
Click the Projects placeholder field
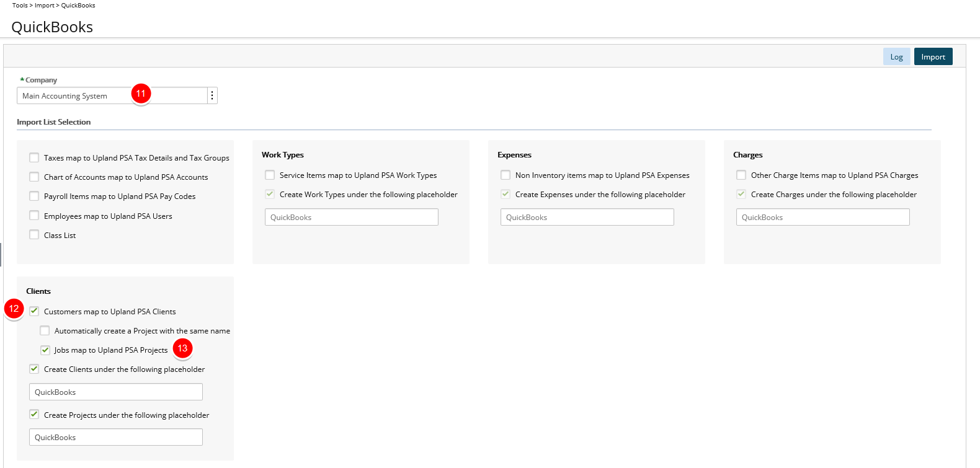pos(116,437)
